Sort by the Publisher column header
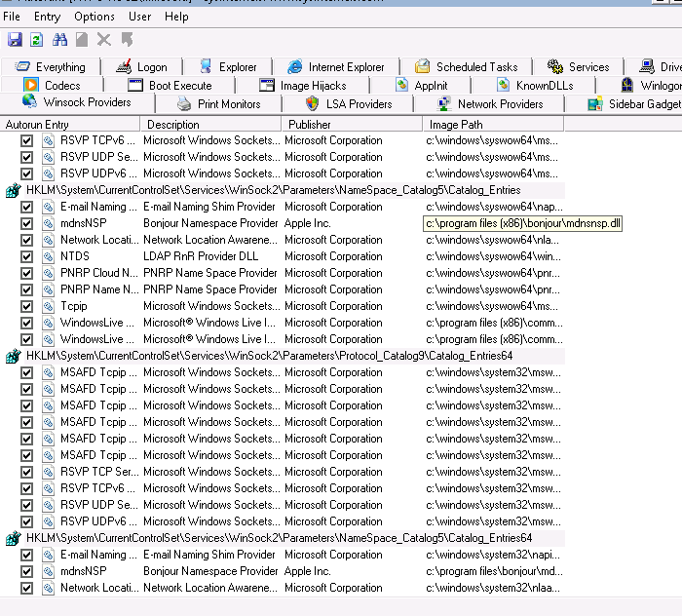Image resolution: width=682 pixels, height=616 pixels. (353, 125)
